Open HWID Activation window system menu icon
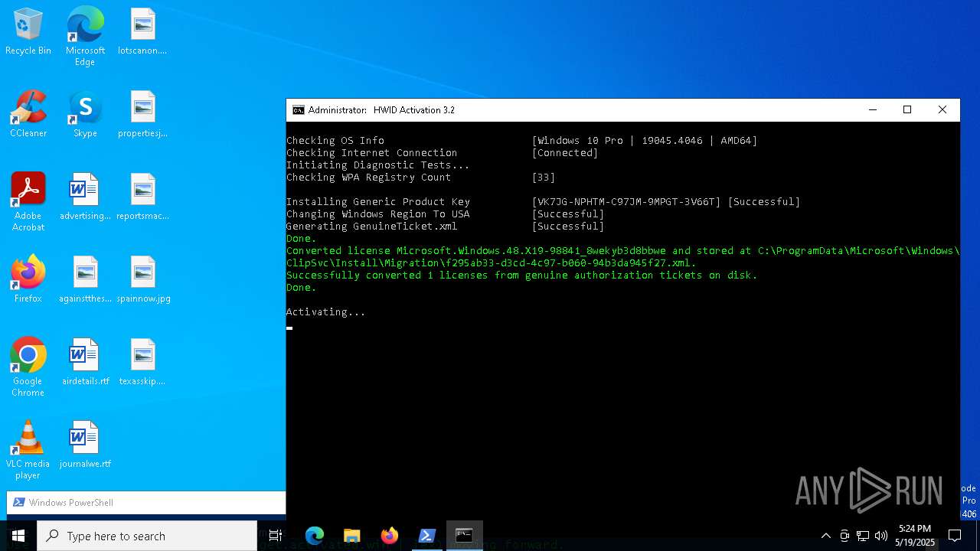This screenshot has width=980, height=551. coord(299,110)
